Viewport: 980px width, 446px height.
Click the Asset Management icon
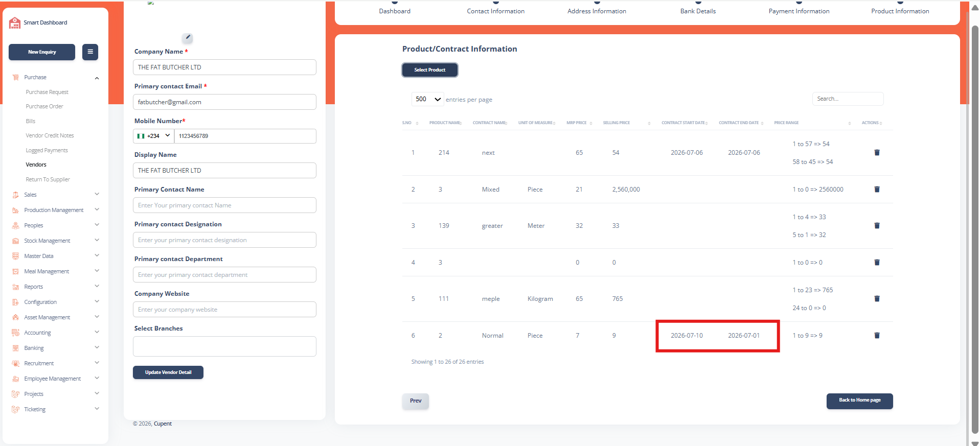15,317
